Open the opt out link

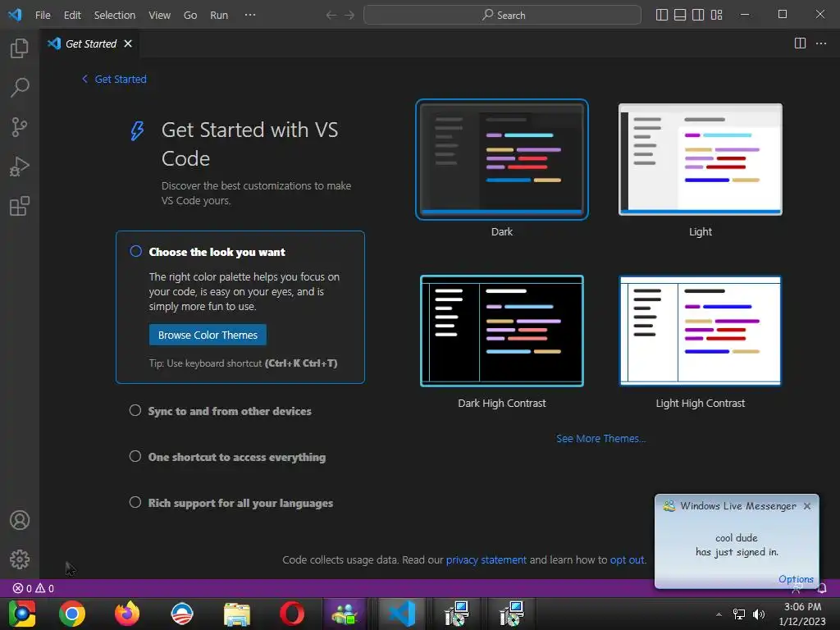[628, 559]
